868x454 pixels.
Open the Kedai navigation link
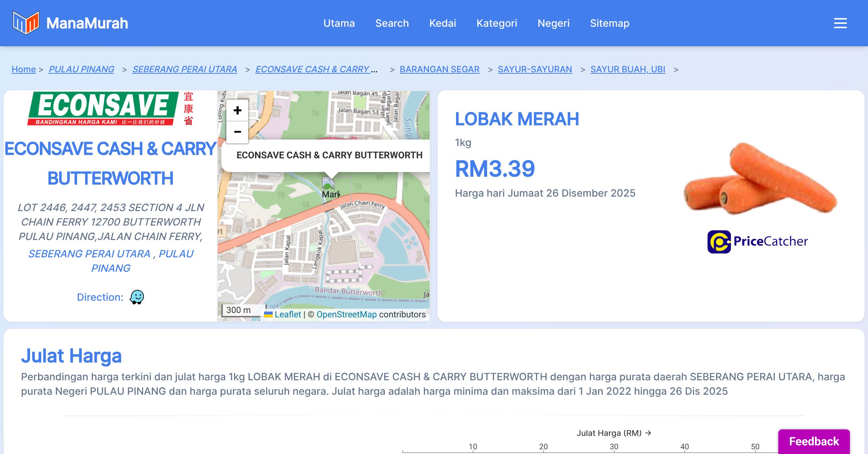442,23
